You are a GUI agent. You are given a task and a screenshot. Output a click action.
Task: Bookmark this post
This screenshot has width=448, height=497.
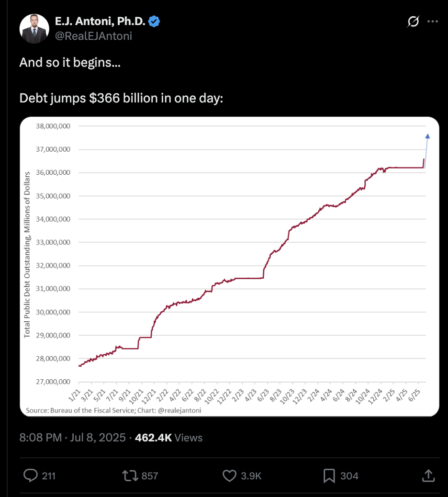[x=329, y=475]
